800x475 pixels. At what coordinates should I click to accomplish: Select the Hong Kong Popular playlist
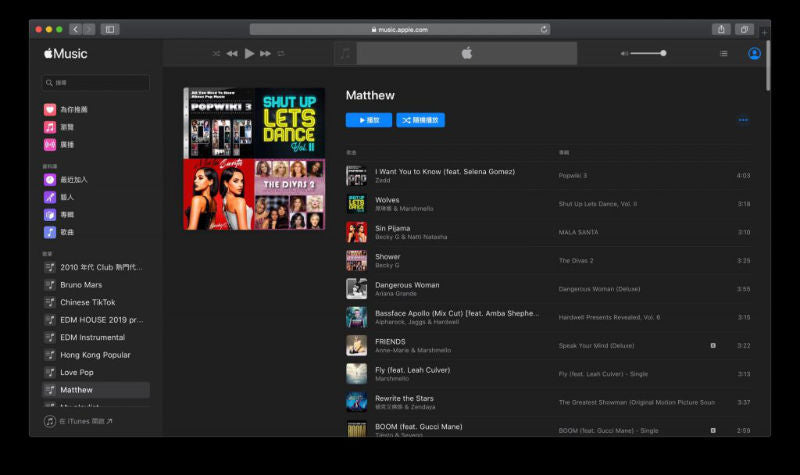click(94, 355)
